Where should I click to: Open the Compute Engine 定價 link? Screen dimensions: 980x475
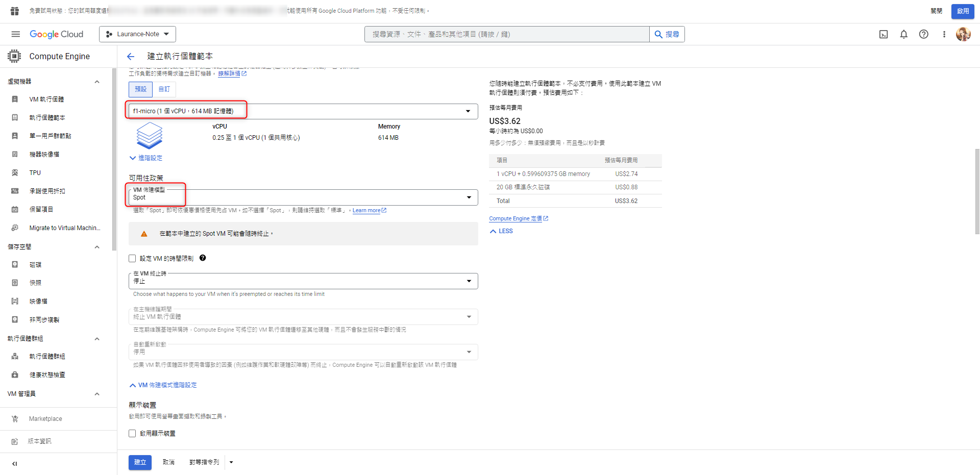coord(519,218)
